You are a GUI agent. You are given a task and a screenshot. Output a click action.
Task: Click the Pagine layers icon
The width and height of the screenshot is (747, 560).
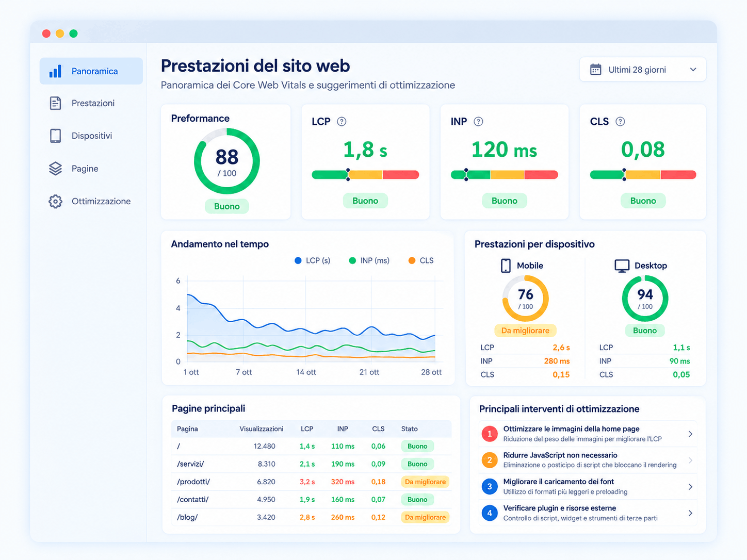[55, 169]
